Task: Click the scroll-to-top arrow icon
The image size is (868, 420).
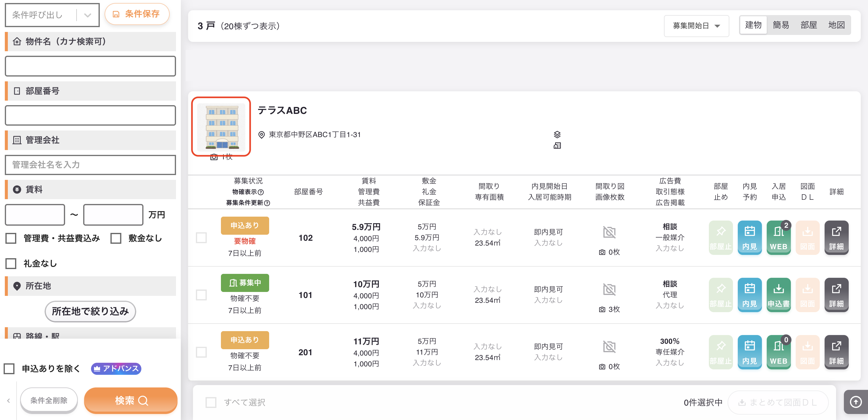Action: pyautogui.click(x=856, y=402)
